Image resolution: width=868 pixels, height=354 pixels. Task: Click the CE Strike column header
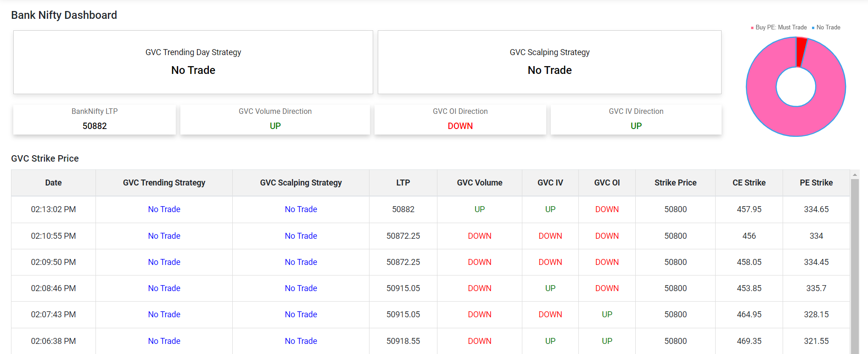coord(749,183)
